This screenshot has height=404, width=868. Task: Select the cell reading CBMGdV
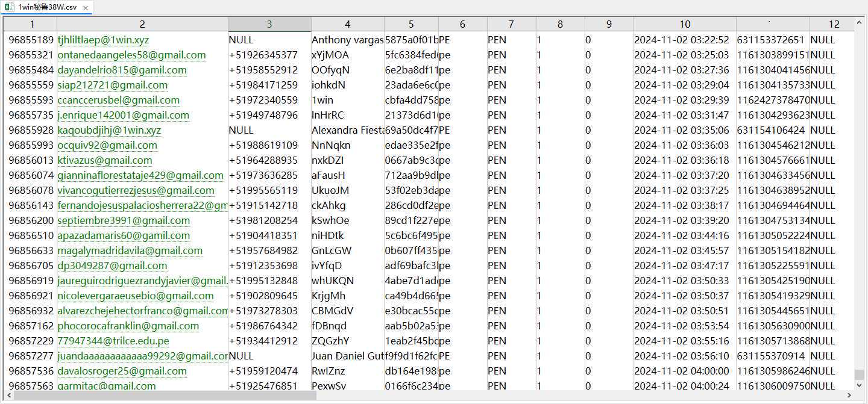(x=348, y=311)
